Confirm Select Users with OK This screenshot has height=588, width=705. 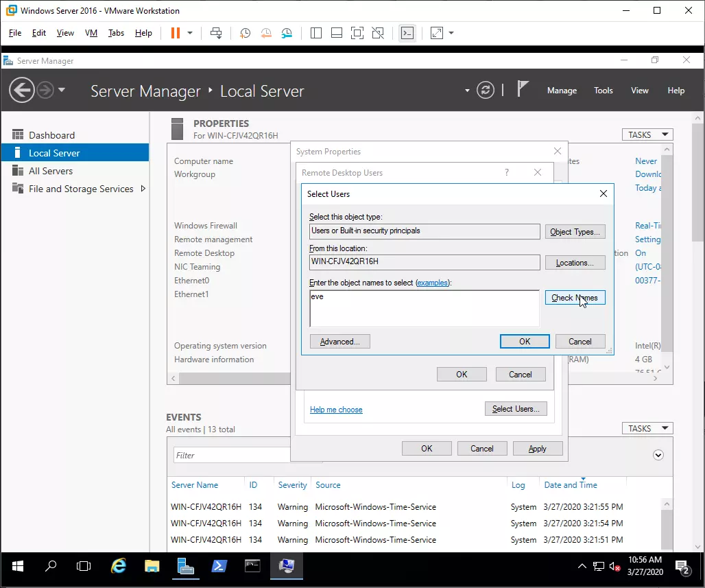(x=525, y=342)
